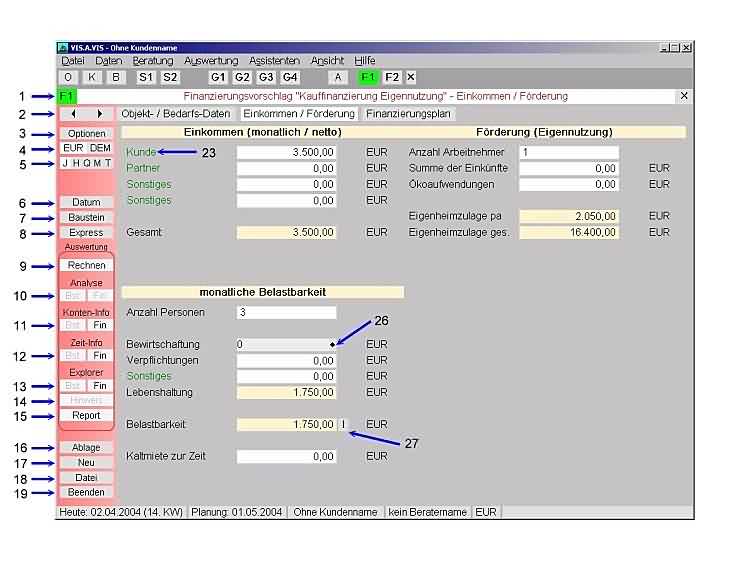
Task: Click the Report button
Action: [x=86, y=415]
